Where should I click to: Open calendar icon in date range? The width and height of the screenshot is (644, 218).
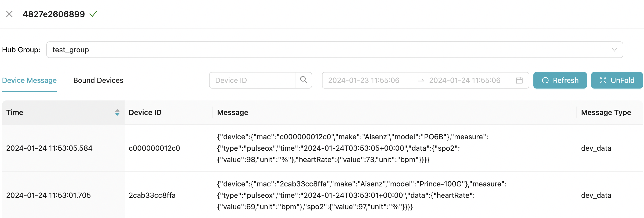519,80
